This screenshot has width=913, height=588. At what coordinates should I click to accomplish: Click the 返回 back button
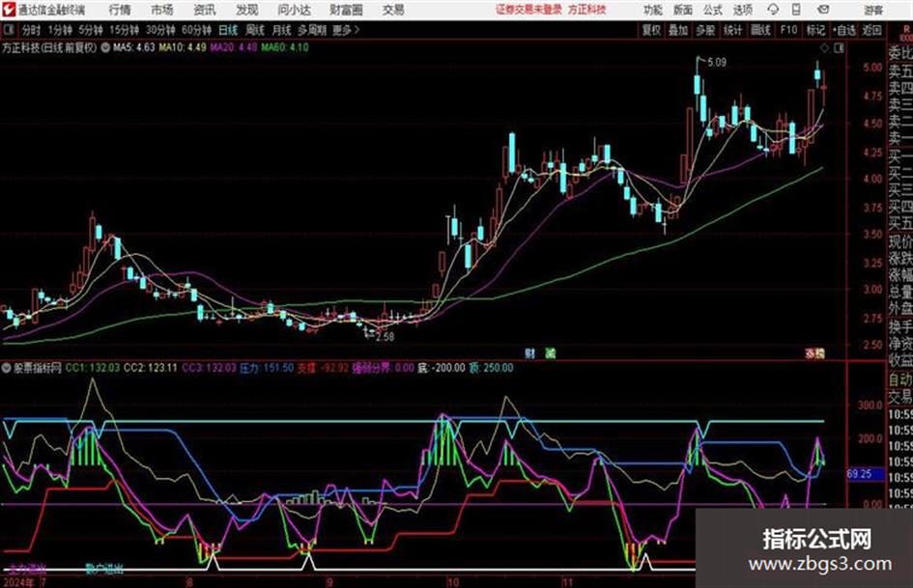[871, 30]
